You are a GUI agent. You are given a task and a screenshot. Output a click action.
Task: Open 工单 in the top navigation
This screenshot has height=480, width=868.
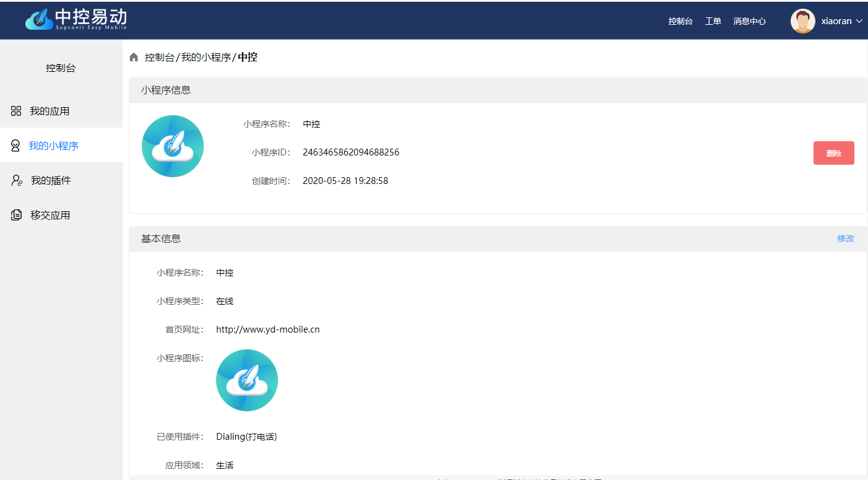pyautogui.click(x=713, y=21)
